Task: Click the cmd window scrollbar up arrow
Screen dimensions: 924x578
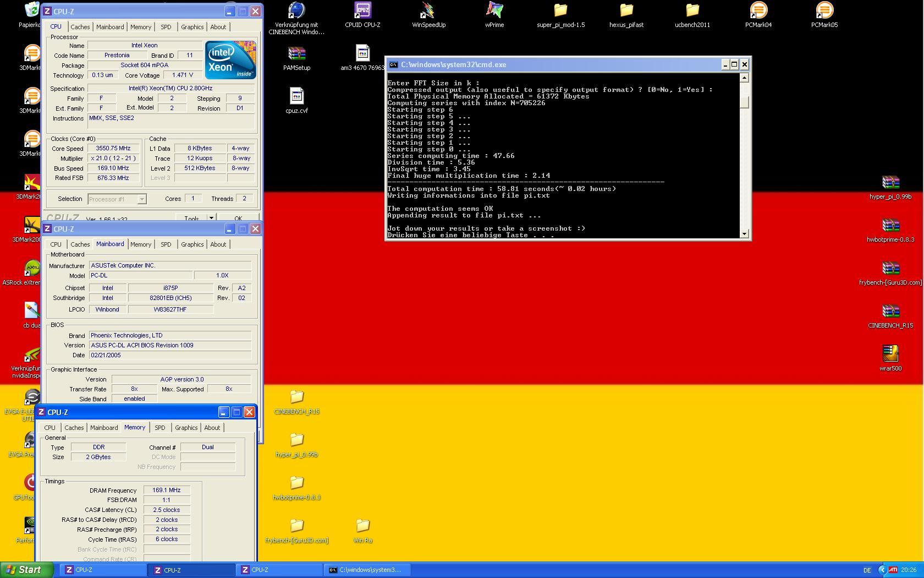Action: 744,78
